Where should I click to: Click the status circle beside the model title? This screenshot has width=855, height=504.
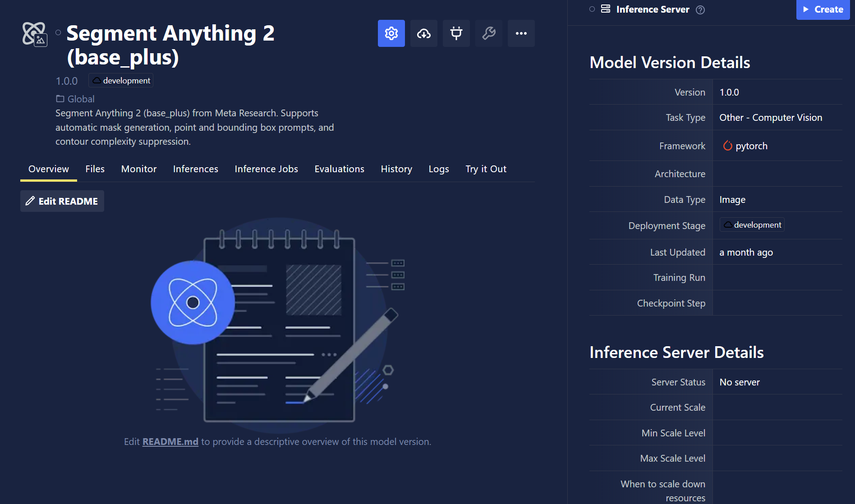[58, 32]
